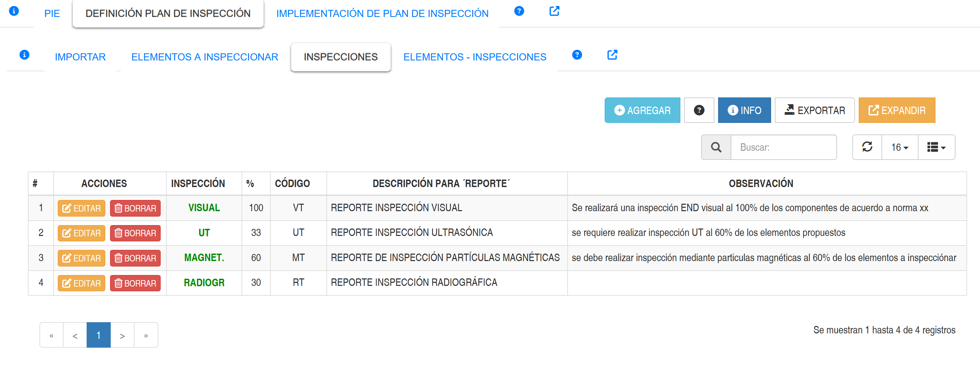Open IMPLEMENTACIÓN DE PLAN DE INSPECCIÓN tab

(x=382, y=14)
